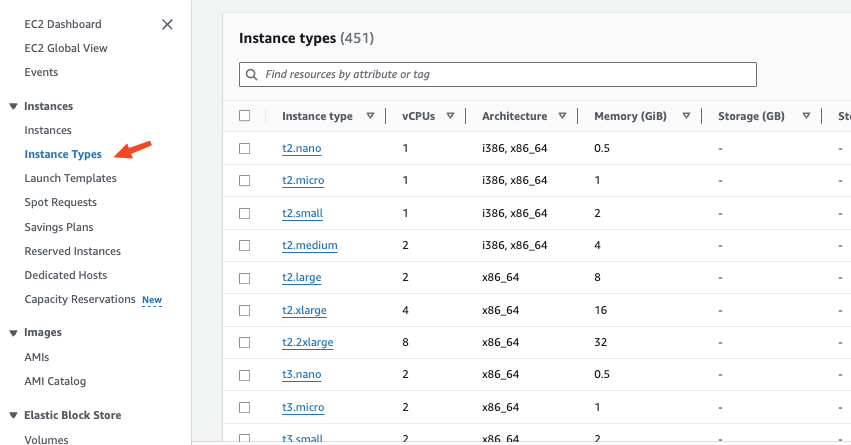851x445 pixels.
Task: Click the New badge link
Action: pos(152,300)
